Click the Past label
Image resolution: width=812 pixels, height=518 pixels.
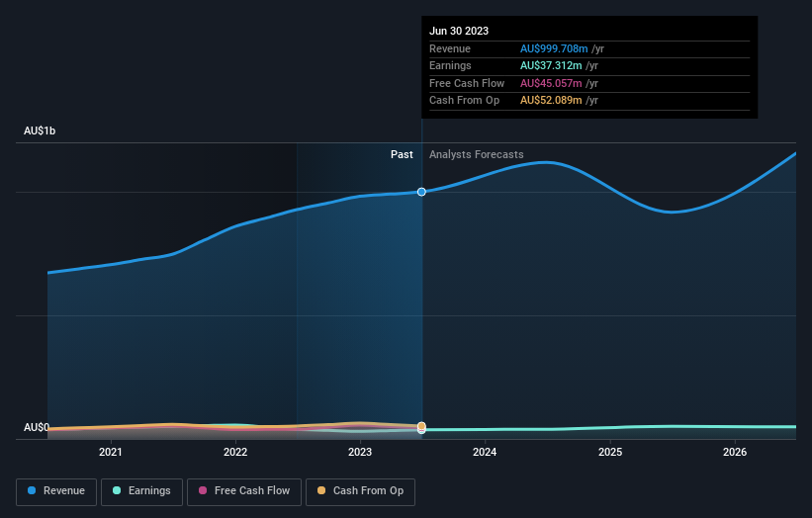(402, 155)
